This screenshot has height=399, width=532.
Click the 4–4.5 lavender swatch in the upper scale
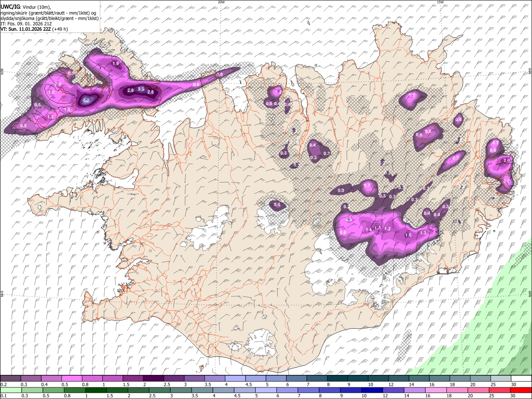(235, 379)
